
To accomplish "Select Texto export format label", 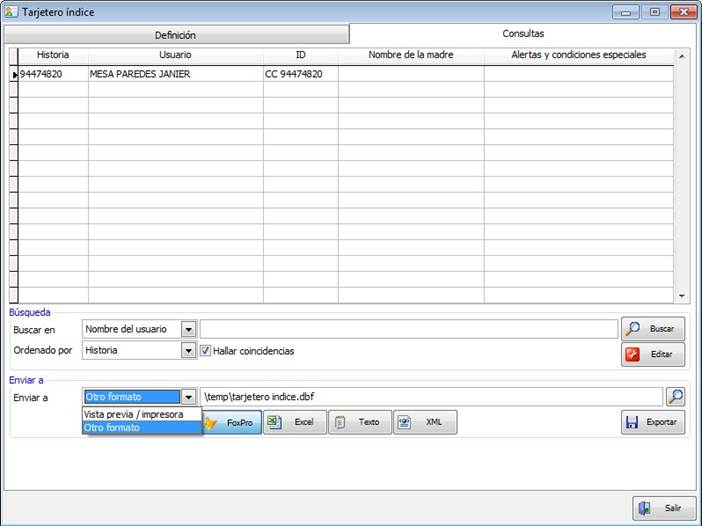I will pos(369,422).
